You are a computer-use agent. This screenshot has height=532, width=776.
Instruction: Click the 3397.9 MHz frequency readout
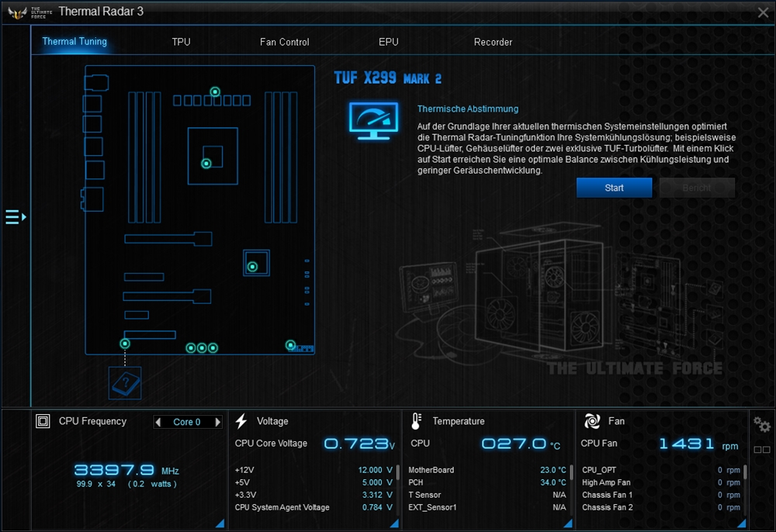(x=126, y=470)
